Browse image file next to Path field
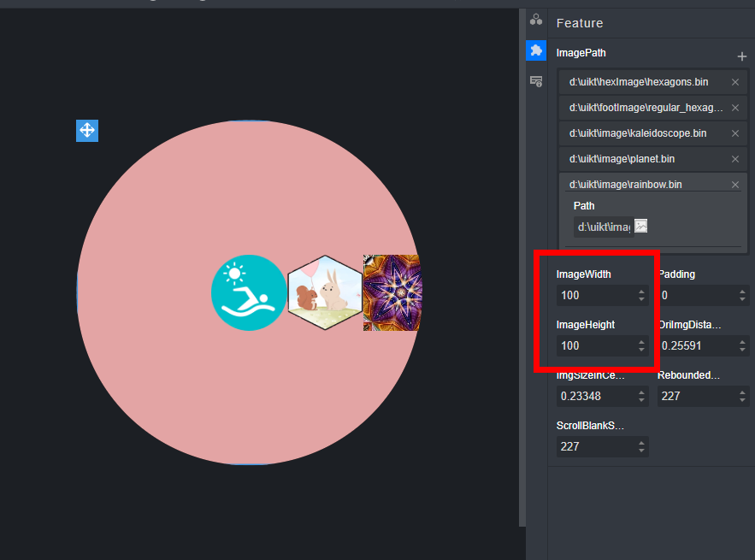The height and width of the screenshot is (560, 755). click(641, 227)
